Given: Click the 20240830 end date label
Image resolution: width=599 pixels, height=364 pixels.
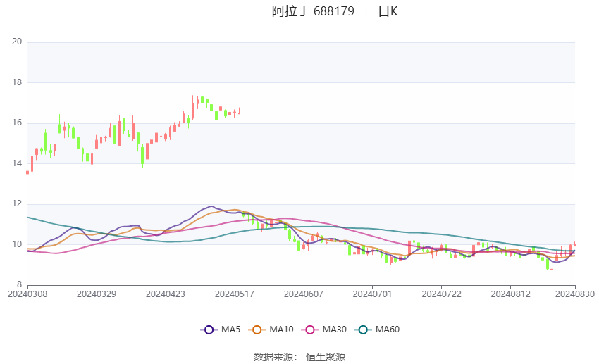Looking at the screenshot, I should (574, 292).
